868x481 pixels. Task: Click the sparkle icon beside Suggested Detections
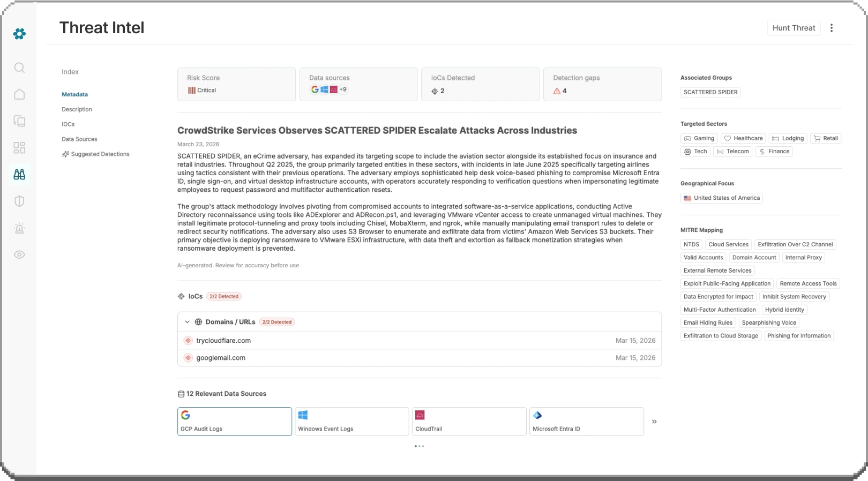tap(65, 154)
